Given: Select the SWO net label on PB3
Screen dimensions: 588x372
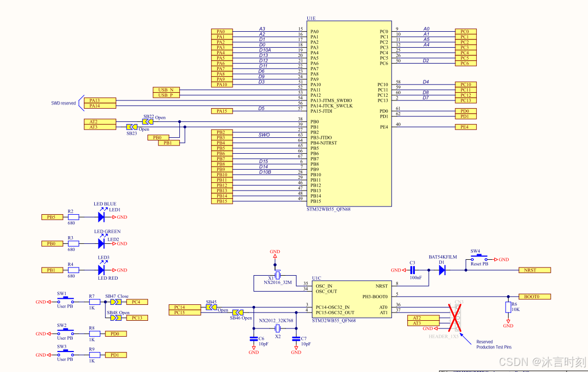Looking at the screenshot, I should 264,135.
